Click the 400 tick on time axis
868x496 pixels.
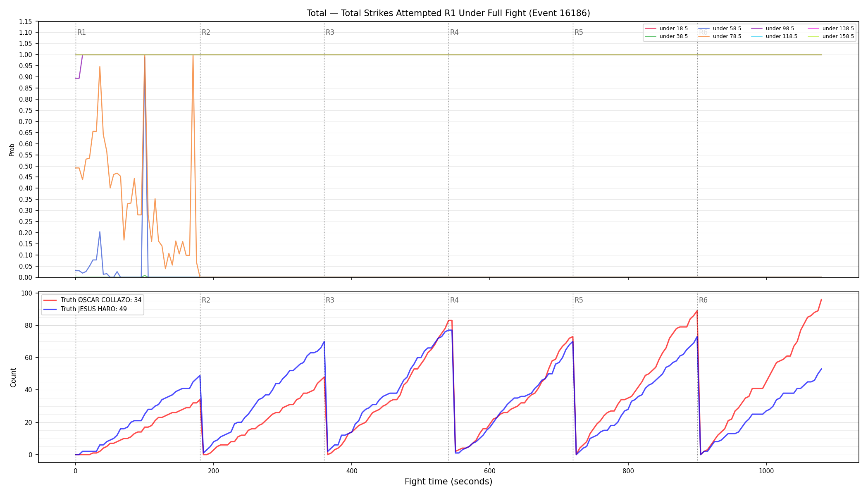pos(352,471)
